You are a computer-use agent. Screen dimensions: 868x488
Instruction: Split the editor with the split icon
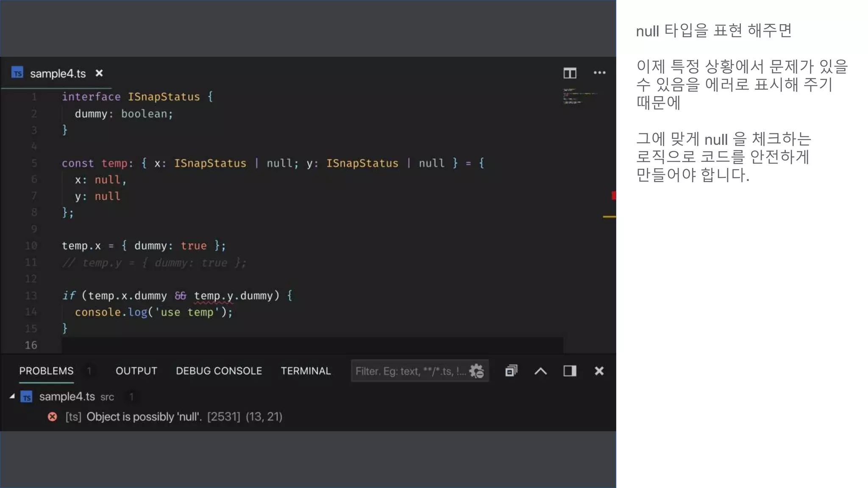point(570,73)
